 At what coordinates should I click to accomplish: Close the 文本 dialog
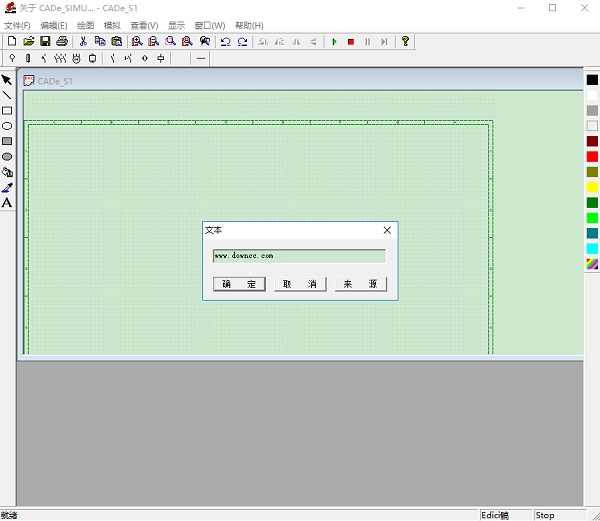(387, 230)
